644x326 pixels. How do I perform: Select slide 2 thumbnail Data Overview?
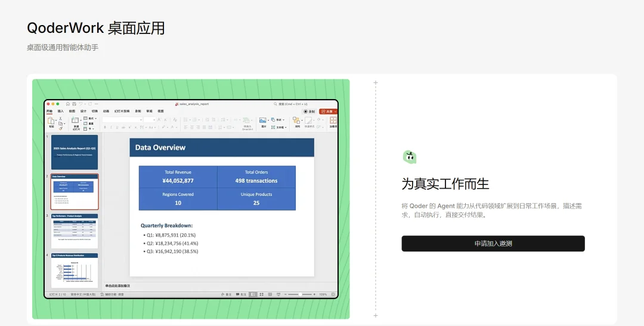click(x=75, y=192)
